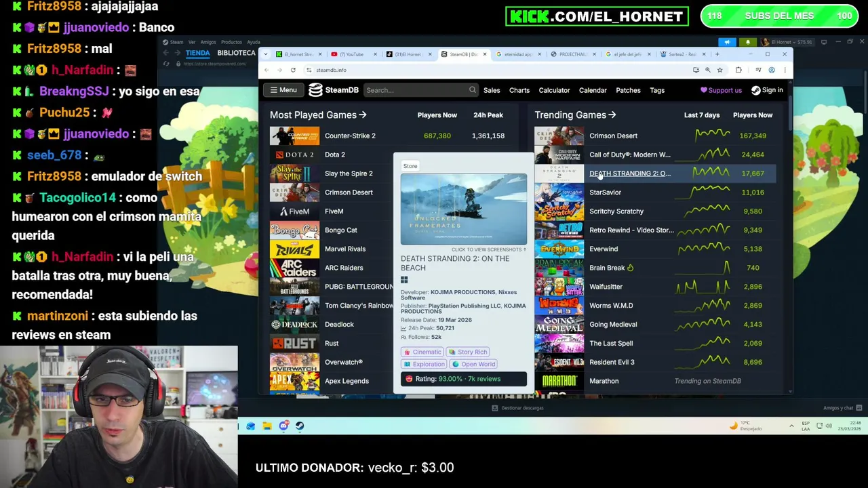Open the browser extensions puzzle icon
The width and height of the screenshot is (868, 488).
[x=738, y=70]
